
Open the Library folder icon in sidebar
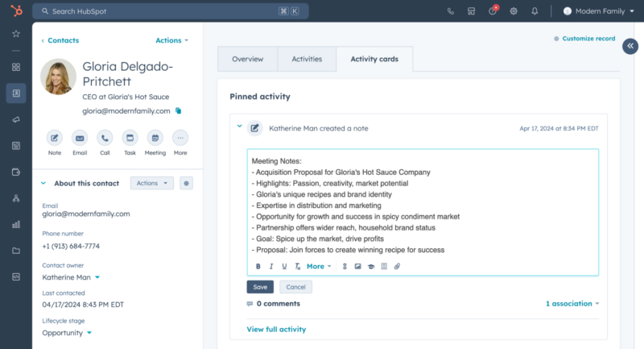pyautogui.click(x=16, y=251)
